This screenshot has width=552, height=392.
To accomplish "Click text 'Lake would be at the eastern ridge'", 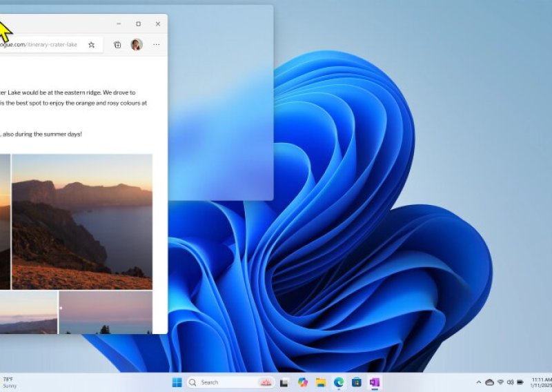I will [x=54, y=92].
